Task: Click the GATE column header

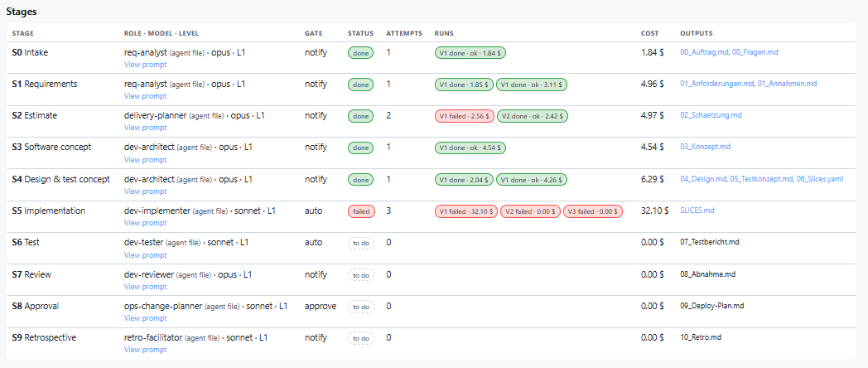Action: point(313,33)
